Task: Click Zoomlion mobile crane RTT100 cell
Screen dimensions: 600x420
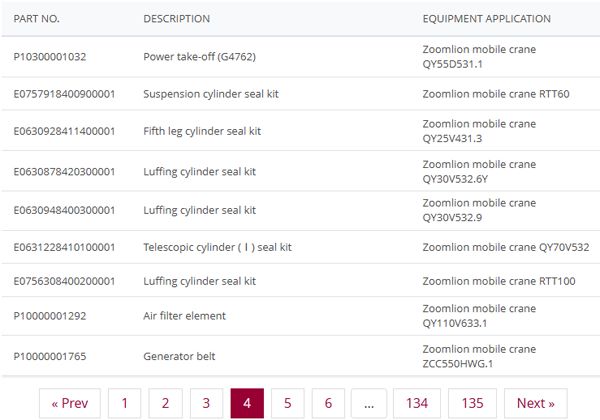Action: point(499,281)
